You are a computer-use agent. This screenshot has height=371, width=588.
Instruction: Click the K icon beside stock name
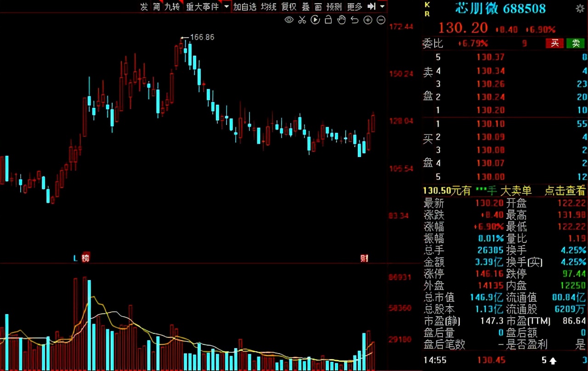click(427, 5)
